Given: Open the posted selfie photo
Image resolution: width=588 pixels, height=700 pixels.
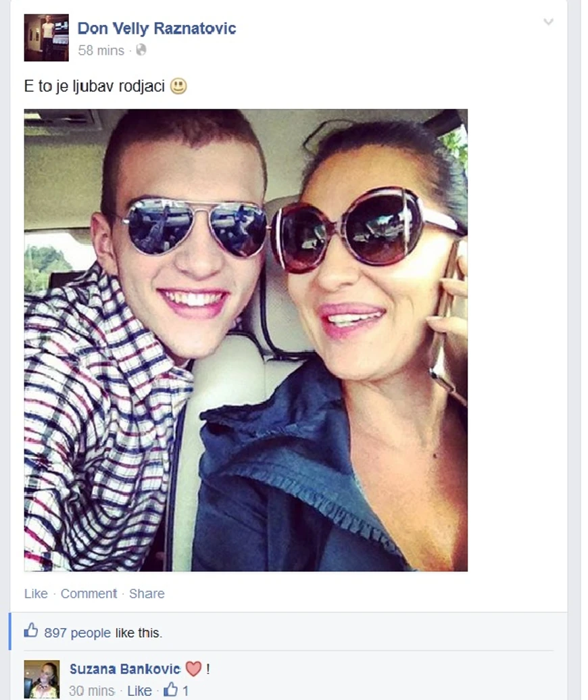Looking at the screenshot, I should click(246, 340).
